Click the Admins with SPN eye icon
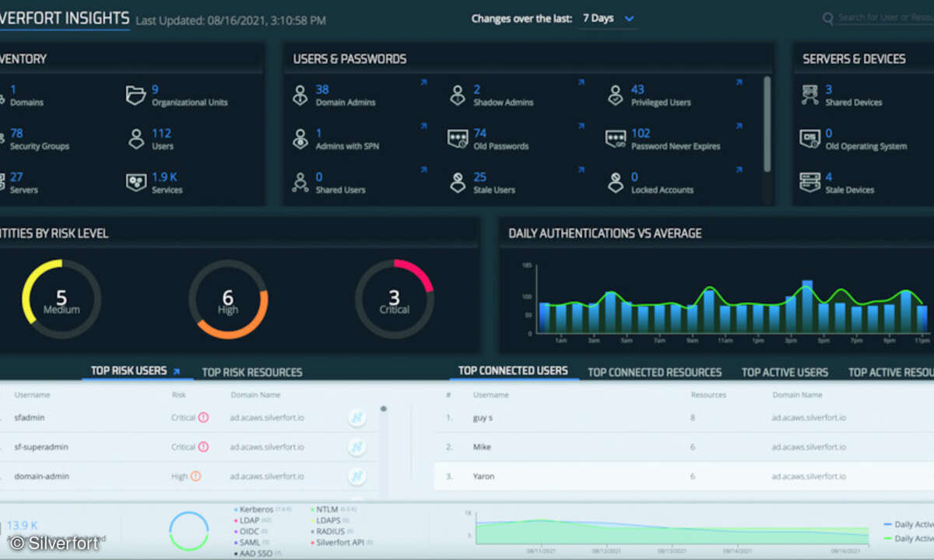The height and width of the screenshot is (560, 934). point(300,139)
